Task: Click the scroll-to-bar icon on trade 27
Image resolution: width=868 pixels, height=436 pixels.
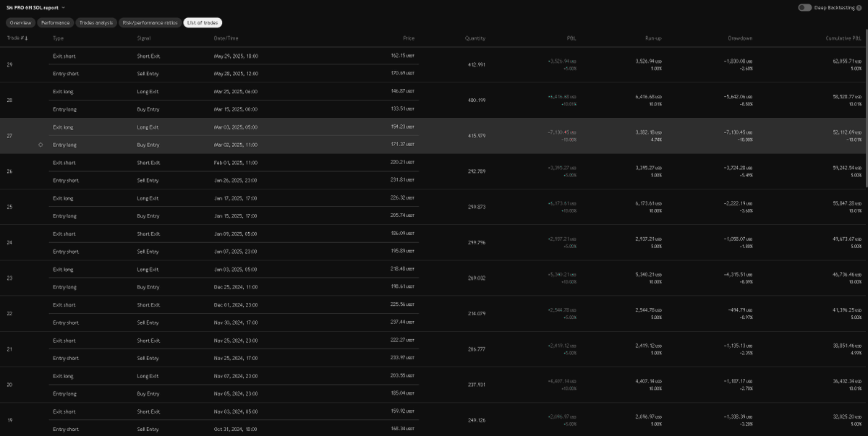Action: coord(41,145)
